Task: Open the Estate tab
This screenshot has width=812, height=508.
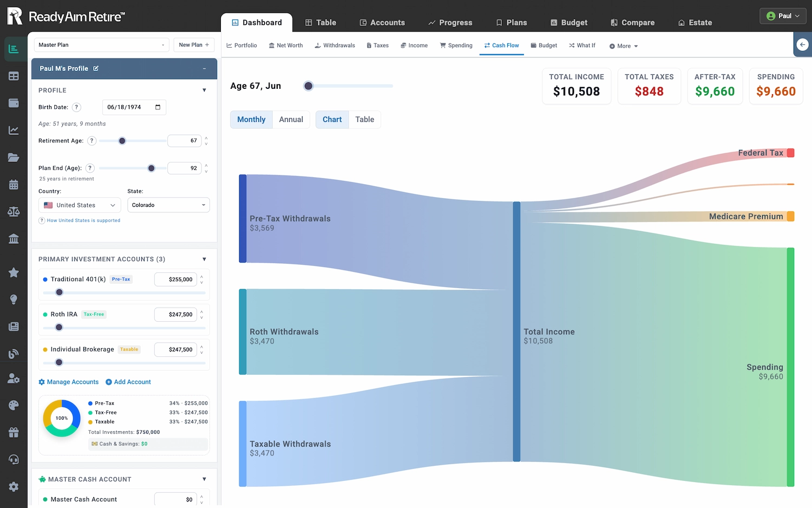Action: coord(695,23)
